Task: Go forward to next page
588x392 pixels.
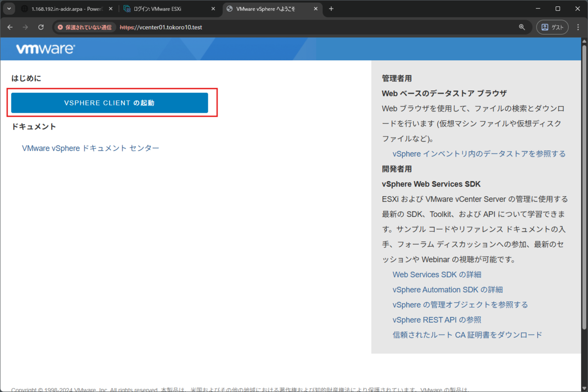Action: click(x=25, y=27)
